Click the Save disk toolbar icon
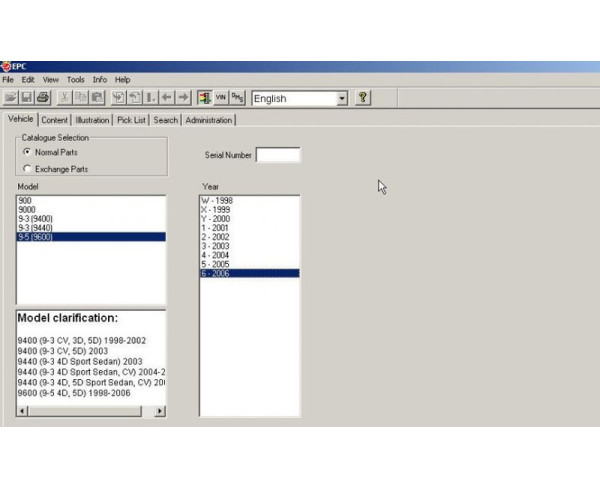The width and height of the screenshot is (600, 489). tap(26, 98)
